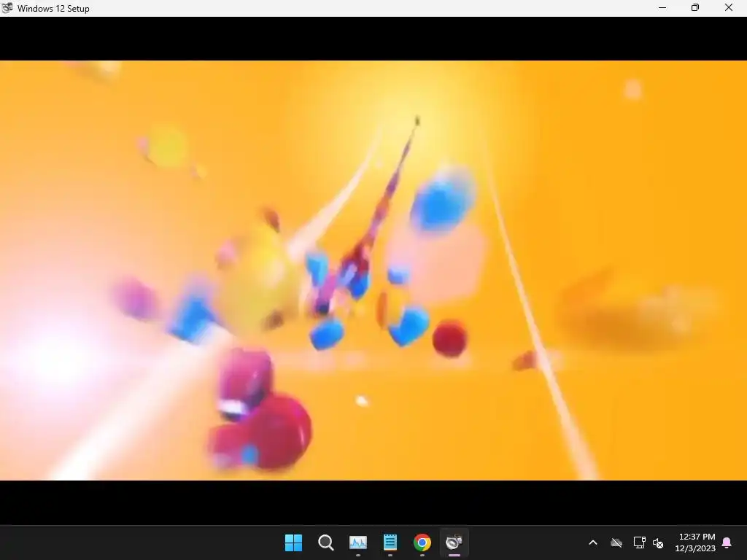
Task: Click the setup video animation area
Action: (373, 270)
